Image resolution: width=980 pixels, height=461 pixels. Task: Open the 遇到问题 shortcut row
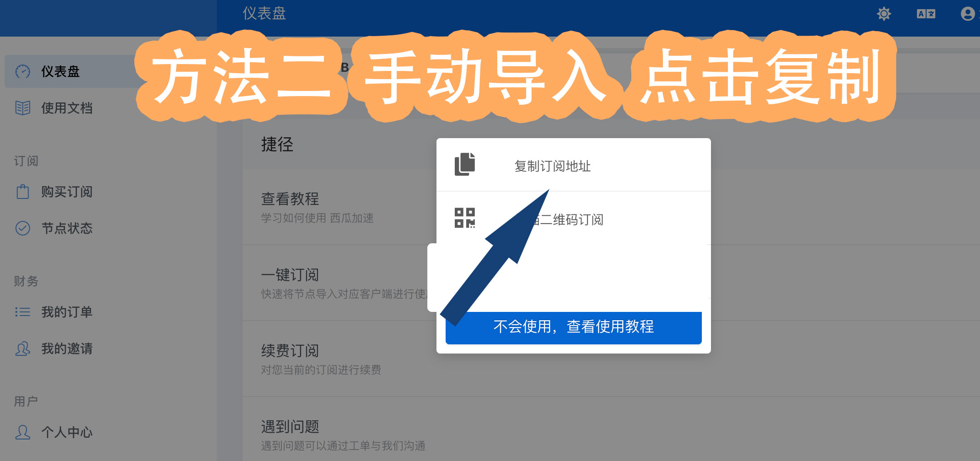611,434
